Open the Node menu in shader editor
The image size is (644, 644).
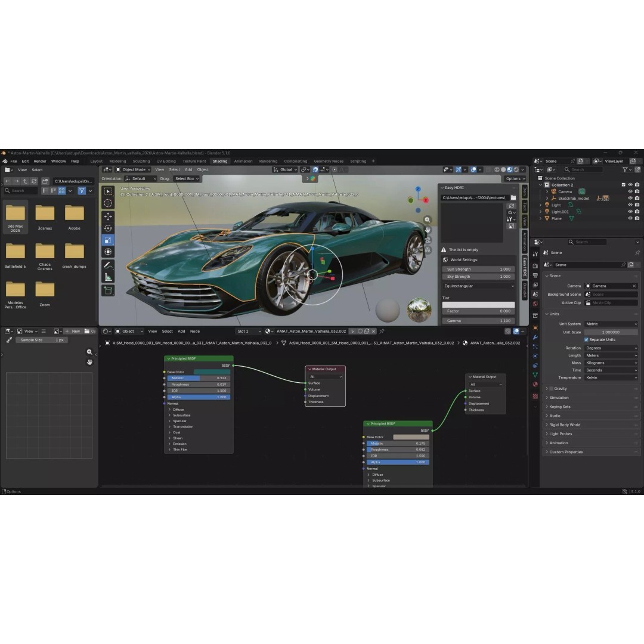pos(195,332)
